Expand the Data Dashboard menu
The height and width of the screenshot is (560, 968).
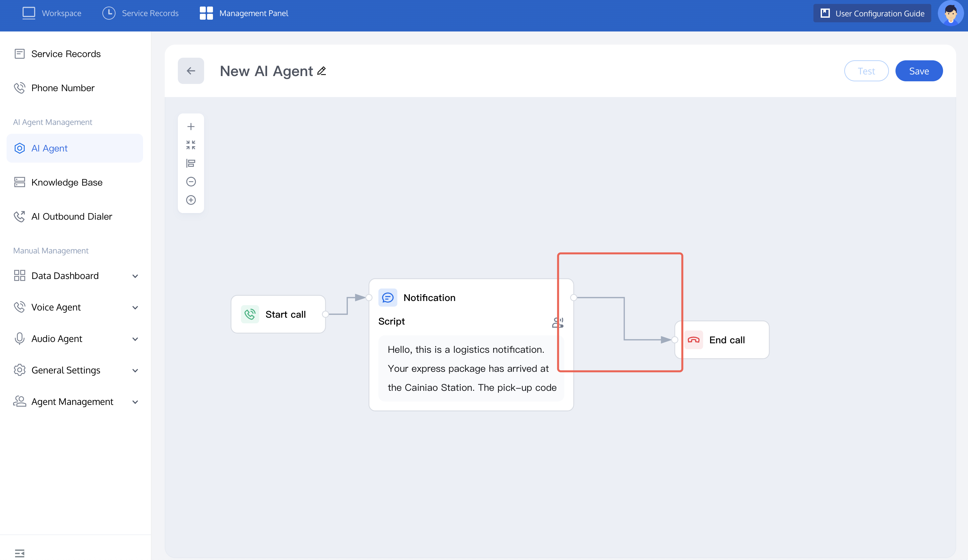coord(135,276)
